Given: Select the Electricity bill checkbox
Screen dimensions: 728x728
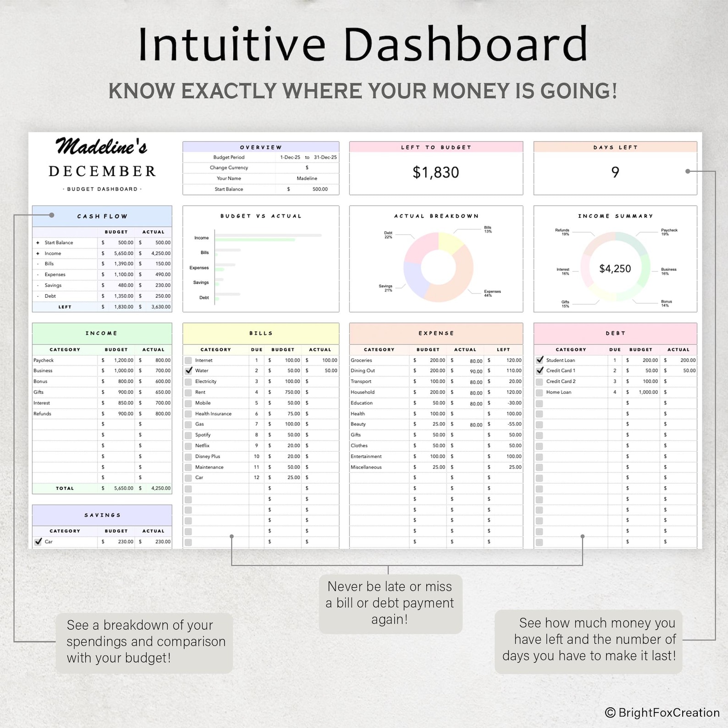Looking at the screenshot, I should coord(188,381).
